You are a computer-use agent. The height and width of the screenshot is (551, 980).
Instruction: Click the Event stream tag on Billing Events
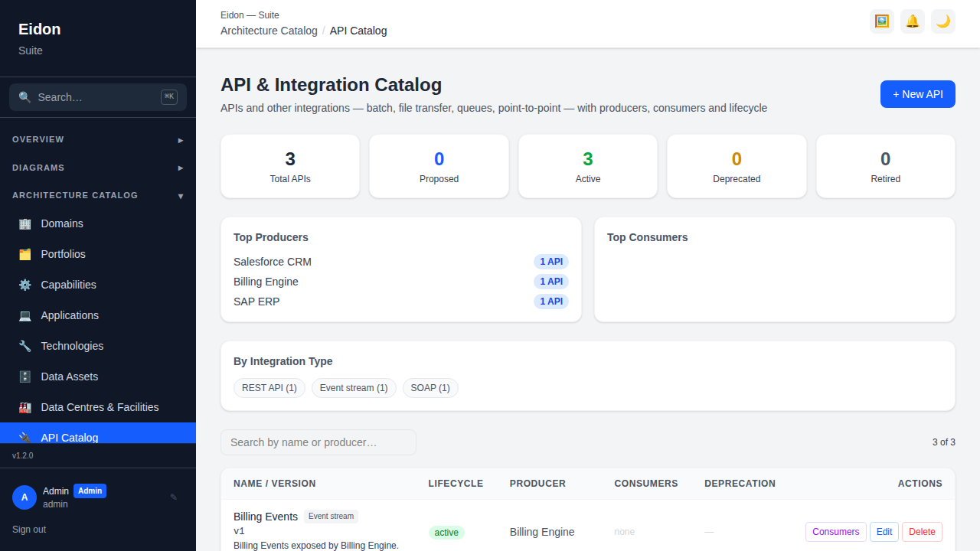coord(331,517)
